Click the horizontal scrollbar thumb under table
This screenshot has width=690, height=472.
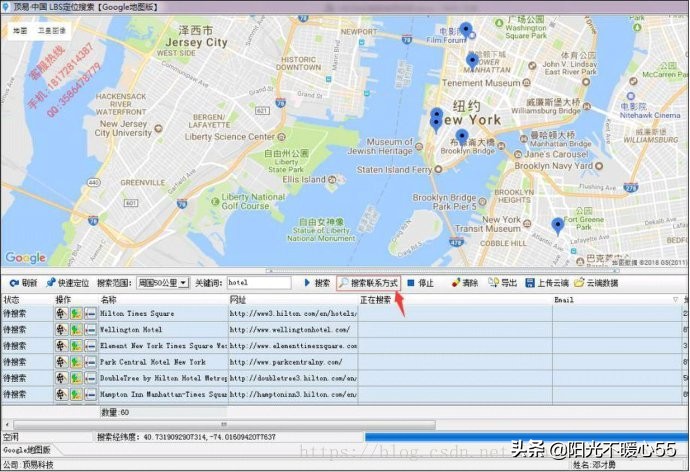pos(224,424)
